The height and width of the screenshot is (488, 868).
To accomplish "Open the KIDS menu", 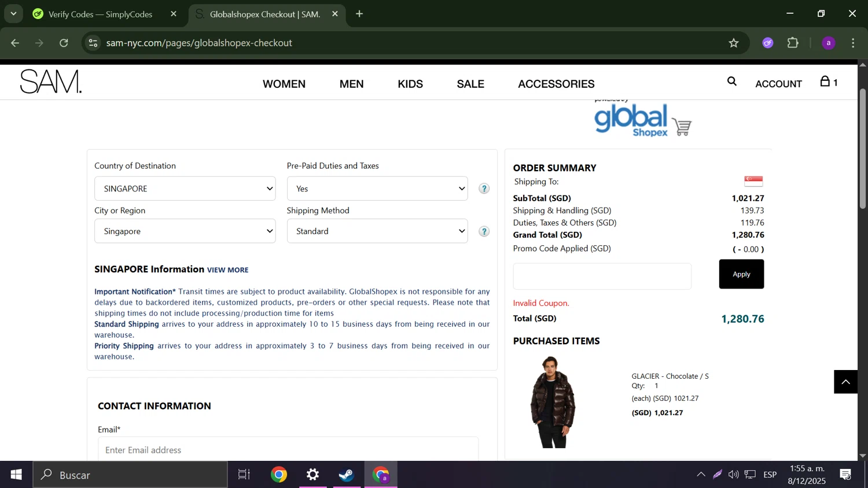I will pyautogui.click(x=410, y=84).
